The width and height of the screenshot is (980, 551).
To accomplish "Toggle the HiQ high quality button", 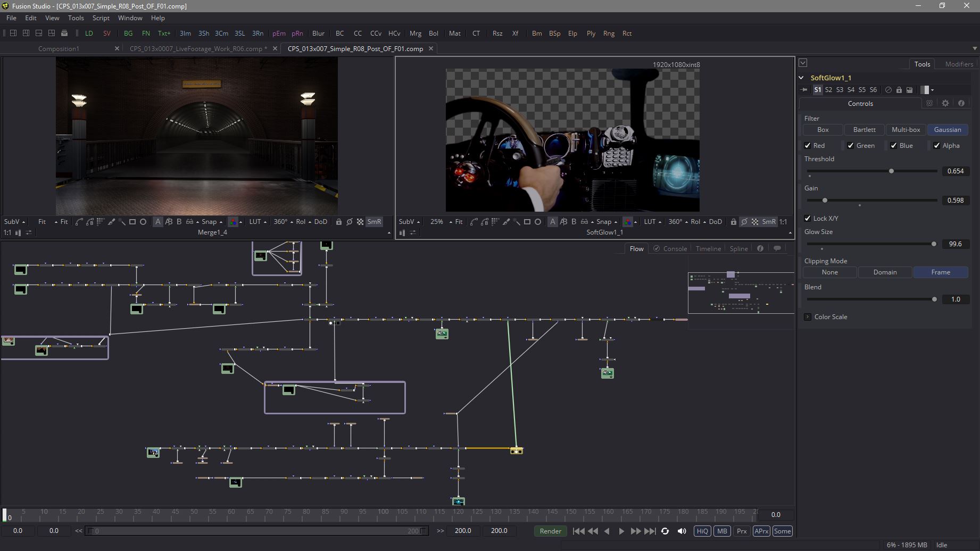I will coord(702,531).
